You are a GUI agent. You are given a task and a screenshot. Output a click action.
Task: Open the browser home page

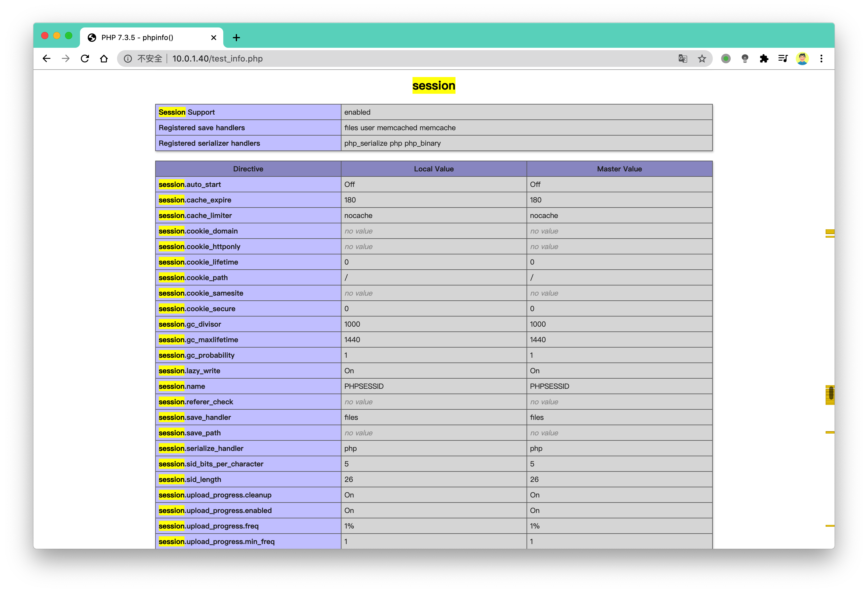point(104,59)
